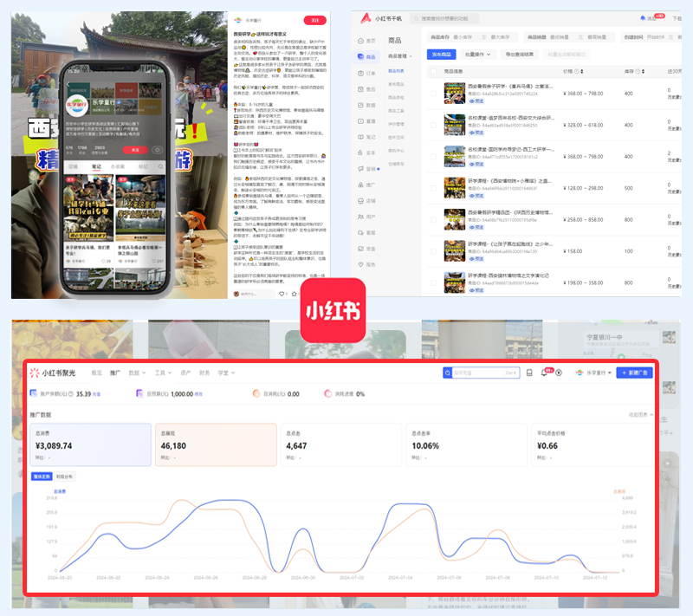This screenshot has width=693, height=616.
Task: Tap the back arrow on phone profile
Action: [x=68, y=84]
